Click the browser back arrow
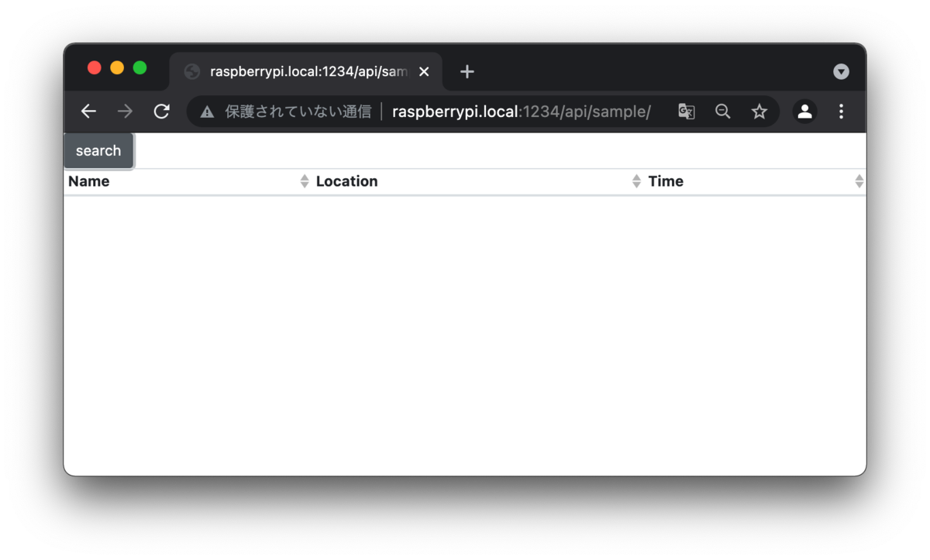 [x=88, y=112]
